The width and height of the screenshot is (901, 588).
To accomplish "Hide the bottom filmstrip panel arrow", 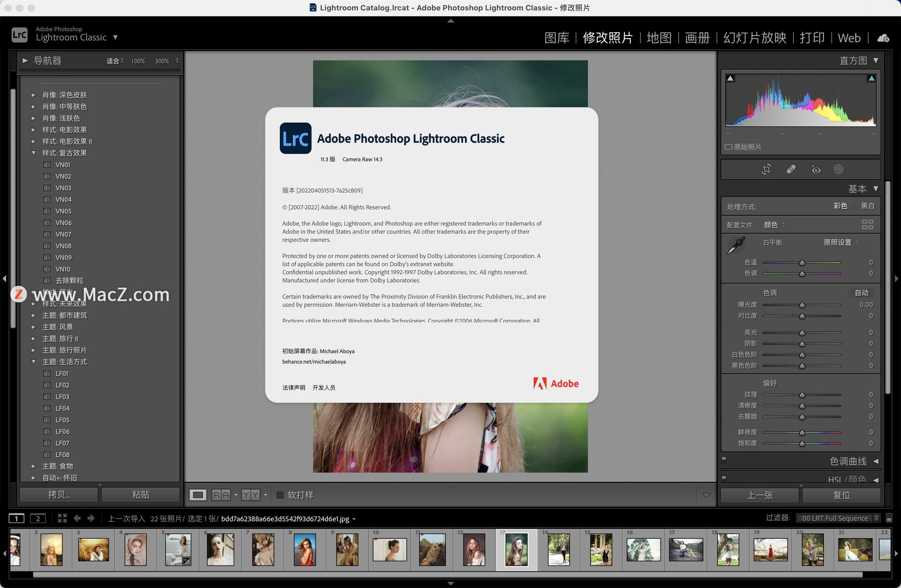I will [x=450, y=584].
